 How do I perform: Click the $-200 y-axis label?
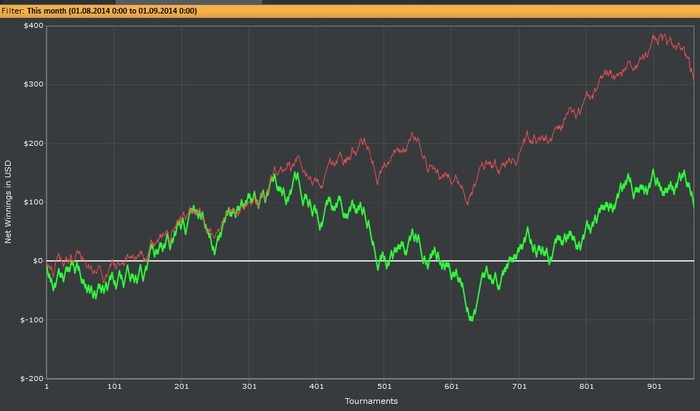click(32, 378)
